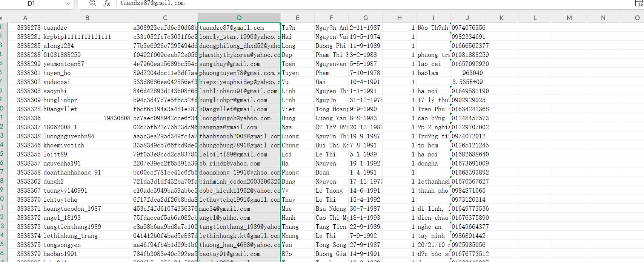Select column H header
Screen dimensions: 644x262
coord(399,18)
